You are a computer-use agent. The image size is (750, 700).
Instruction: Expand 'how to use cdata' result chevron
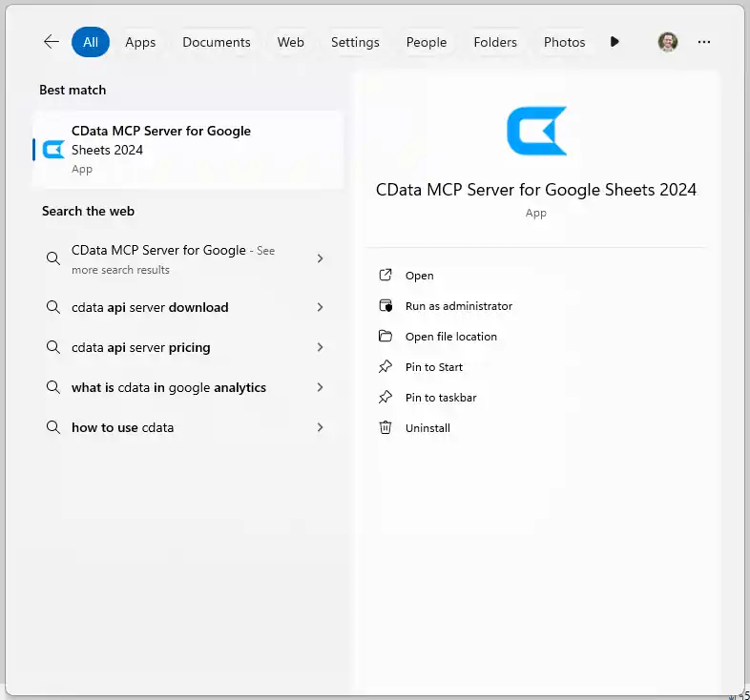point(320,428)
